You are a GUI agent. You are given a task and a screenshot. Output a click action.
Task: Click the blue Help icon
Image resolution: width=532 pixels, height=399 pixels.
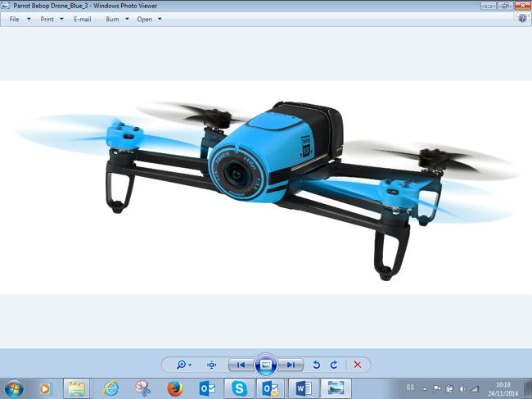pos(522,19)
